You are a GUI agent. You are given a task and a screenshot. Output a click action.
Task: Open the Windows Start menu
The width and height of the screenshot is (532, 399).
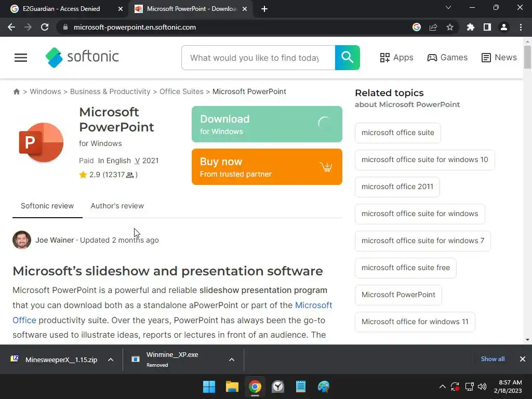(209, 387)
